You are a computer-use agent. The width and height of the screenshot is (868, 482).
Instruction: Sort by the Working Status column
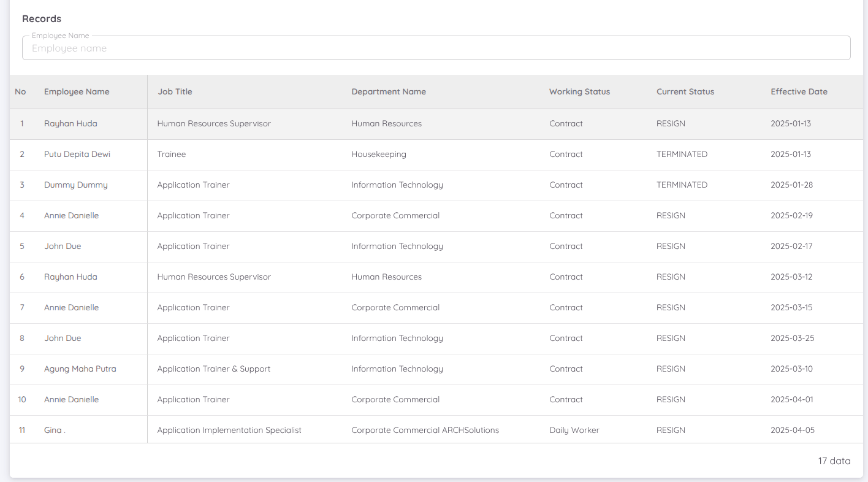(579, 91)
